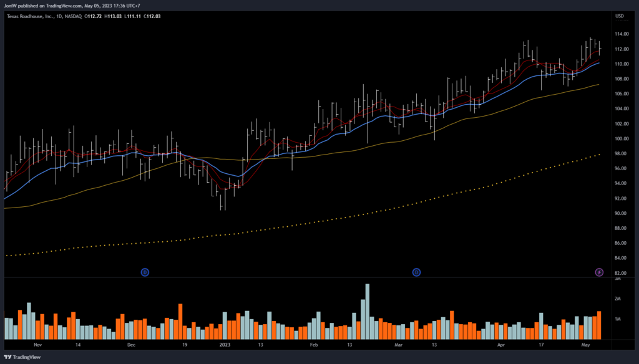The width and height of the screenshot is (639, 364).
Task: Click the published on TradingView.com header
Action: click(76, 6)
